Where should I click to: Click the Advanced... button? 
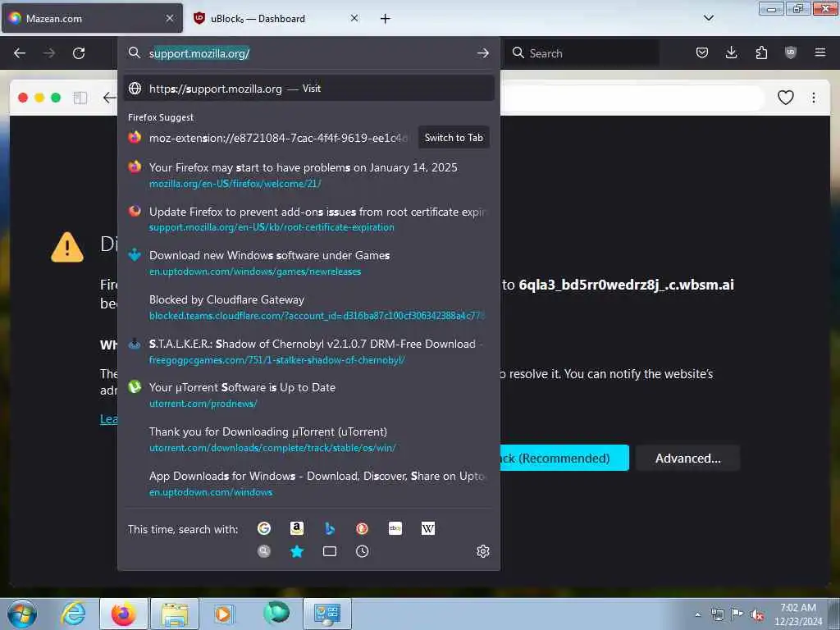click(688, 458)
